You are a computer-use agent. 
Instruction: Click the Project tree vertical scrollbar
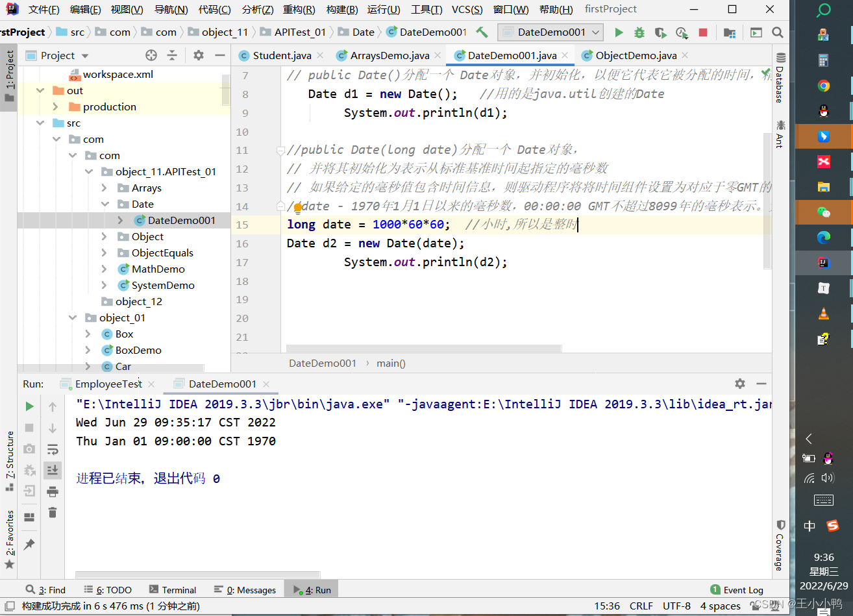tap(225, 89)
